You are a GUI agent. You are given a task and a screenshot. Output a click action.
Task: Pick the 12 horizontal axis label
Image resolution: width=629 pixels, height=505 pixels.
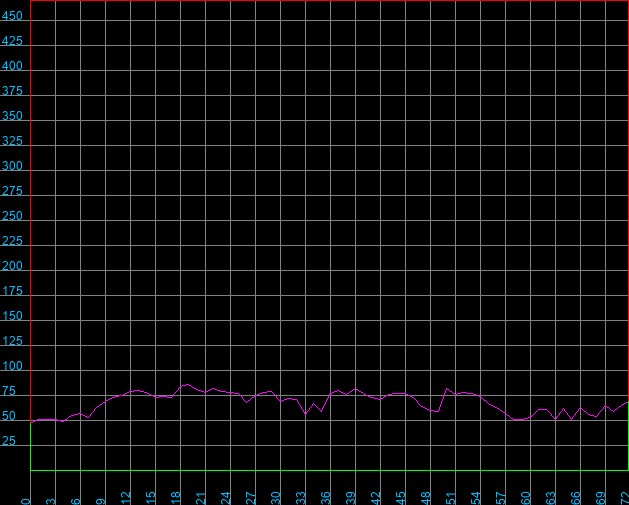point(126,498)
